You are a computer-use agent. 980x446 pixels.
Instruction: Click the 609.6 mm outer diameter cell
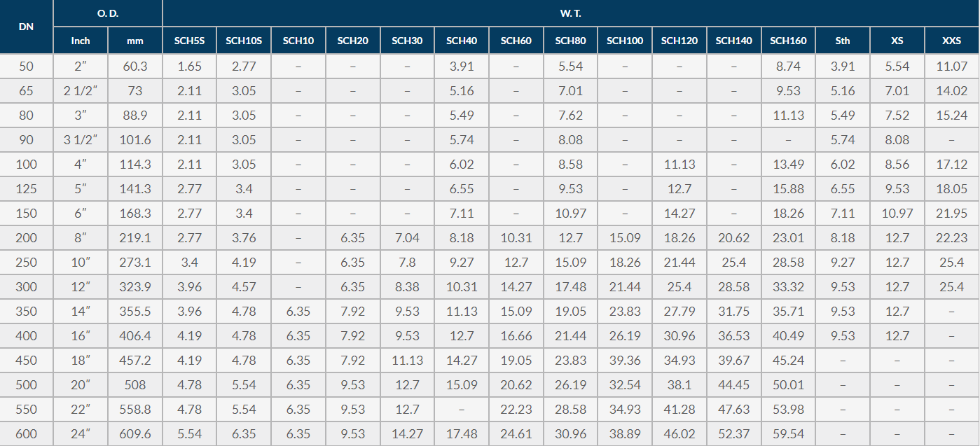point(135,434)
